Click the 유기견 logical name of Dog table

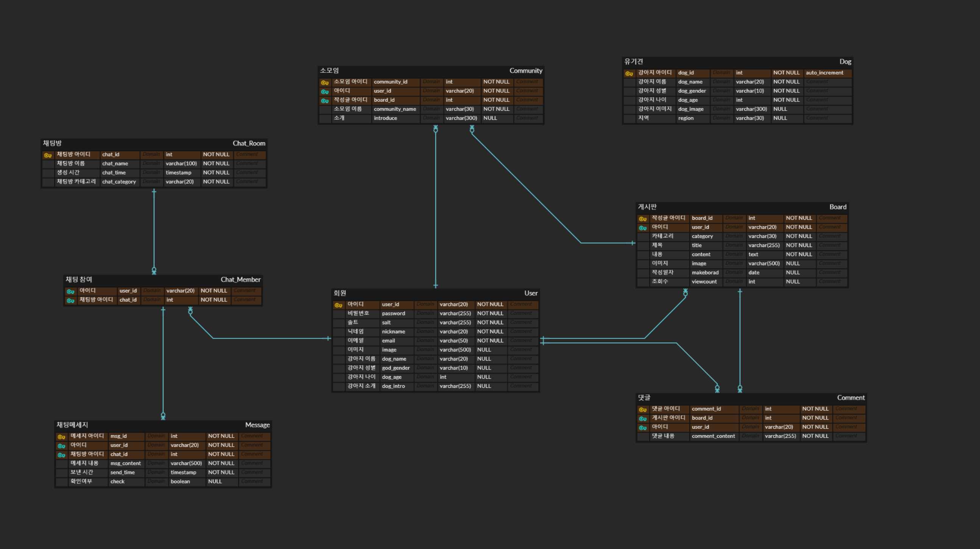pyautogui.click(x=633, y=62)
